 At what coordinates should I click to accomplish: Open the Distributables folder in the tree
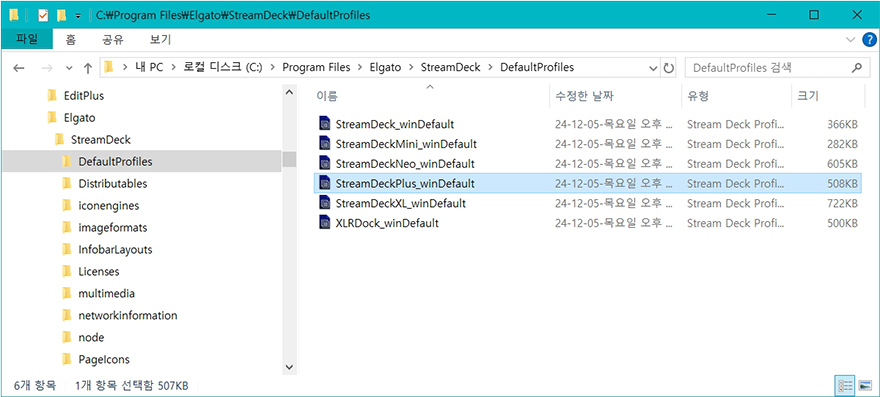coord(112,184)
